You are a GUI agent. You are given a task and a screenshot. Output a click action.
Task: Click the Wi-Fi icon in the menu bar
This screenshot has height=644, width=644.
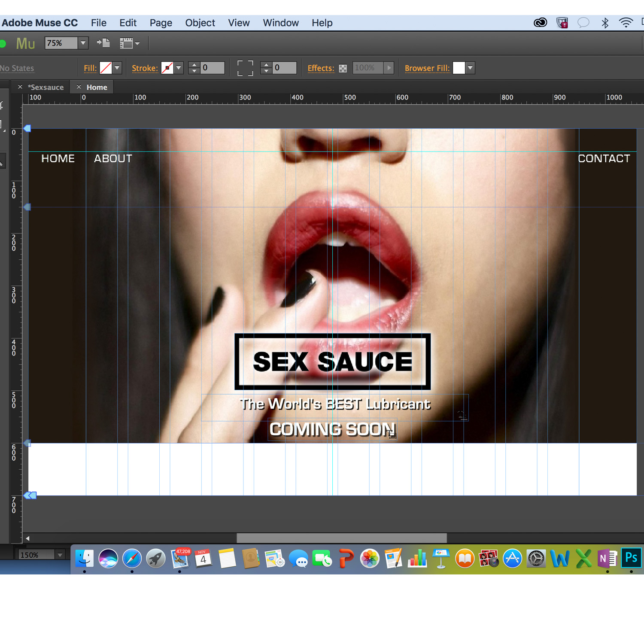point(626,22)
